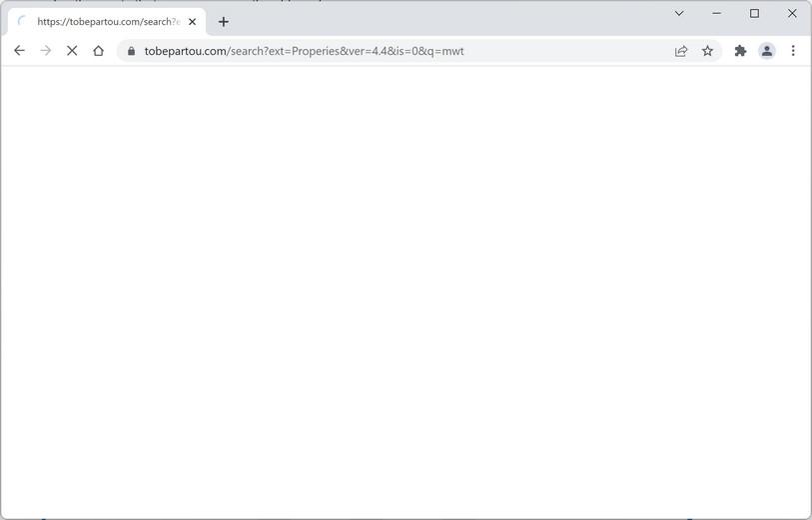The height and width of the screenshot is (520, 812).
Task: Share this page icon
Action: click(x=681, y=51)
